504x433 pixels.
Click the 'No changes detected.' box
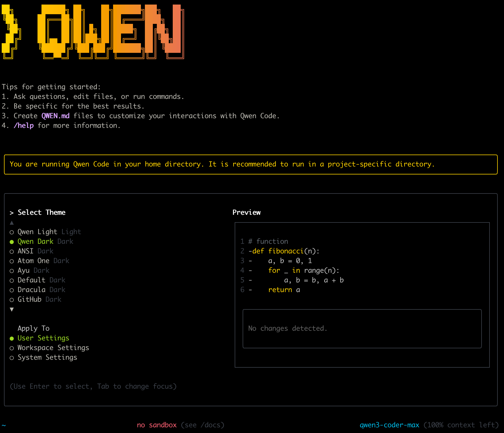click(362, 329)
